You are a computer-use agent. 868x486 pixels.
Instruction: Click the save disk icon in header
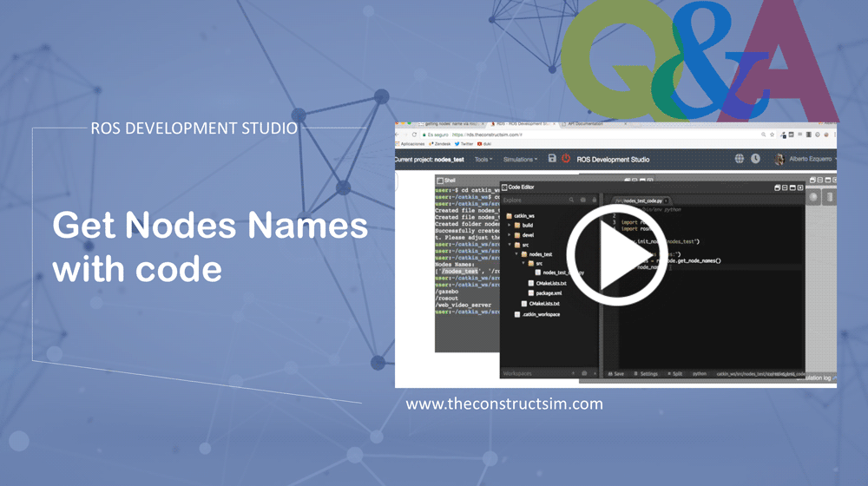coord(552,159)
